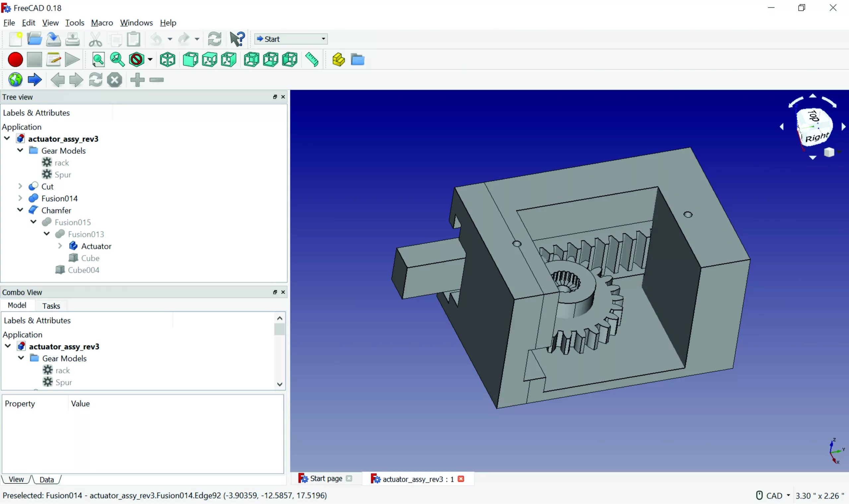The height and width of the screenshot is (504, 849).
Task: Click the What's This help cursor icon
Action: 237,39
